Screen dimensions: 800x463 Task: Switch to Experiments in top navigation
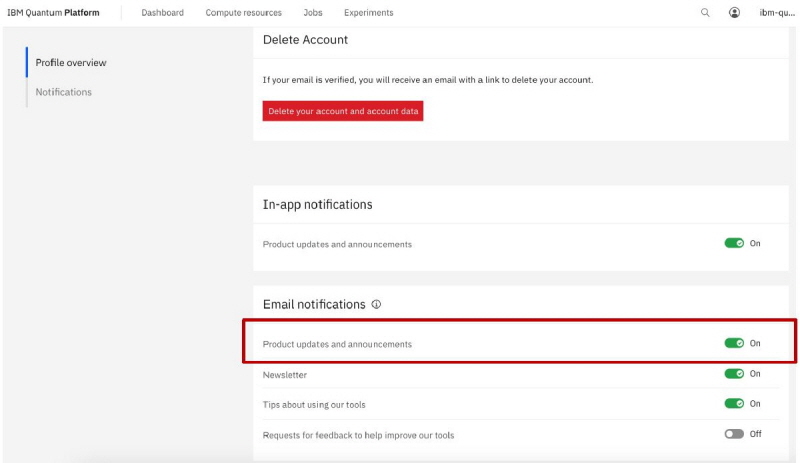[x=368, y=13]
